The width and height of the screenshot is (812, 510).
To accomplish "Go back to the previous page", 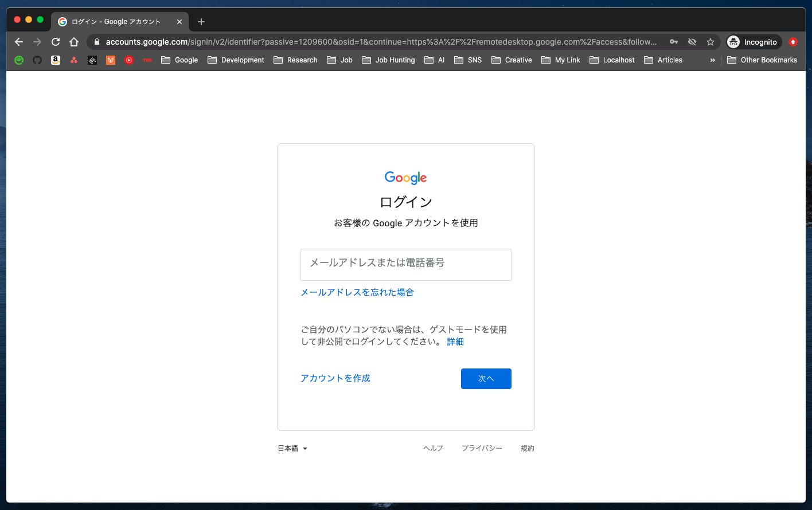I will tap(19, 42).
